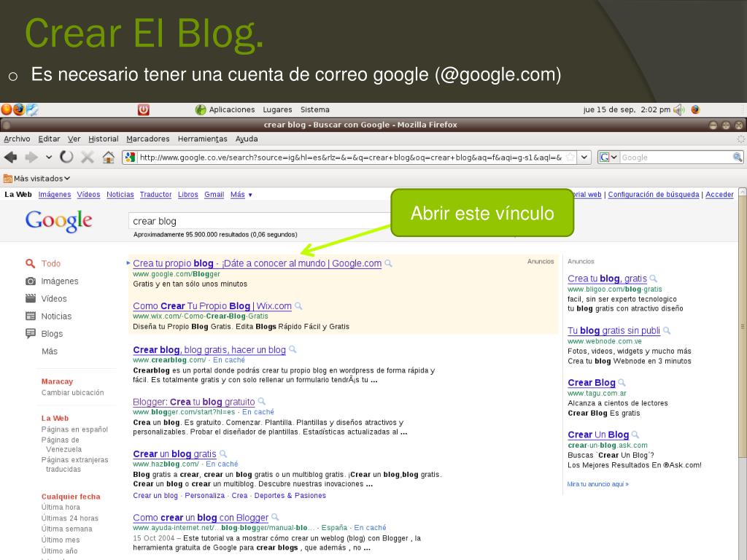
Task: Click preview magnifier beside Blogger: Crea tu blog
Action: [262, 402]
